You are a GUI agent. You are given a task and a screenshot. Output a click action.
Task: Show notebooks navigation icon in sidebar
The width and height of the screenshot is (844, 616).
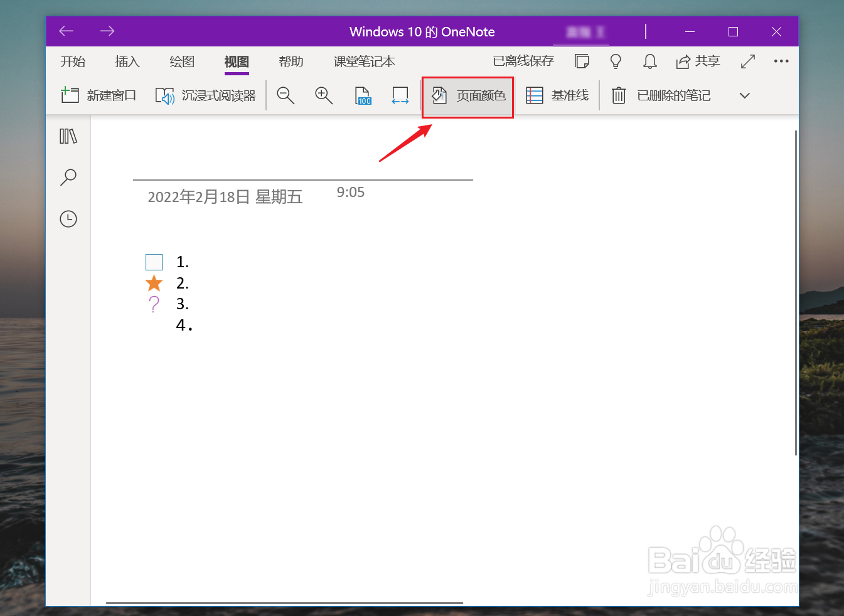(68, 136)
